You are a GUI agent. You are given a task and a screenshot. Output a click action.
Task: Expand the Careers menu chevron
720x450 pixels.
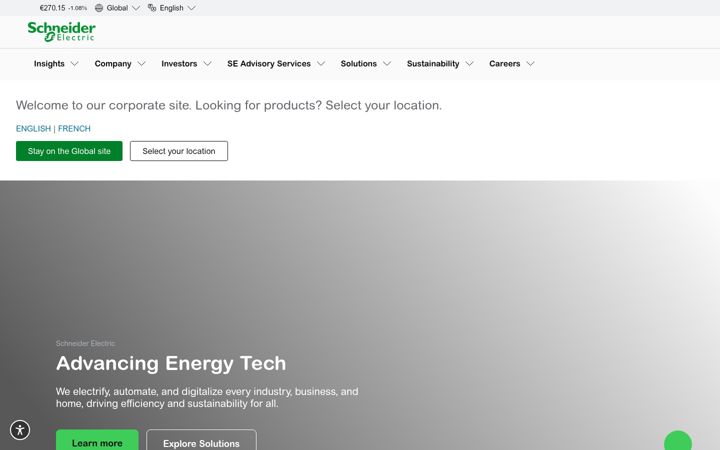click(530, 64)
